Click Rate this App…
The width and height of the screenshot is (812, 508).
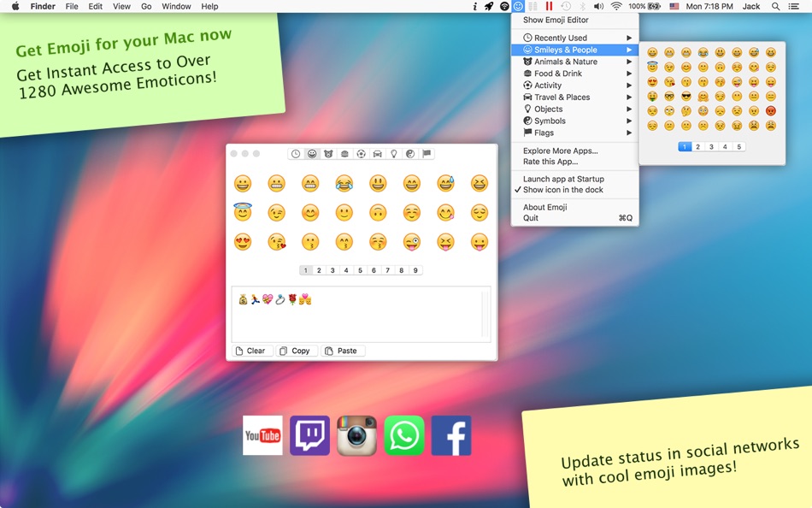(550, 162)
